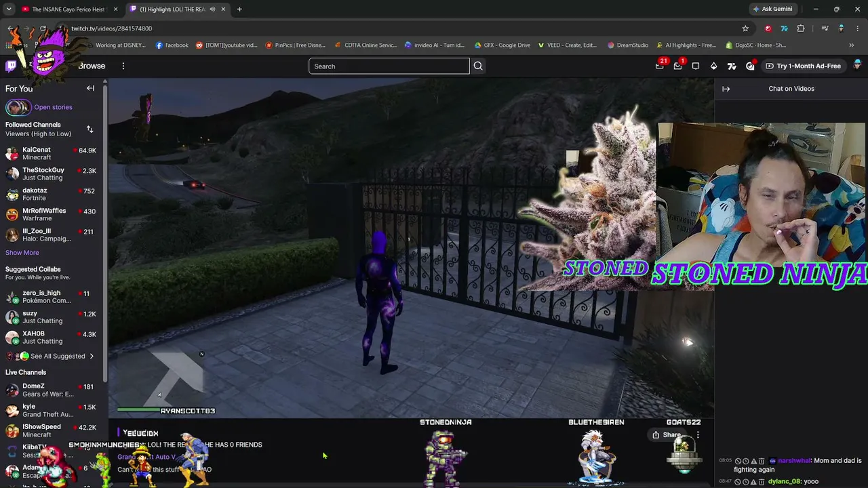Click Try 1-Month Ad-Free button
The height and width of the screenshot is (488, 868).
(x=804, y=66)
